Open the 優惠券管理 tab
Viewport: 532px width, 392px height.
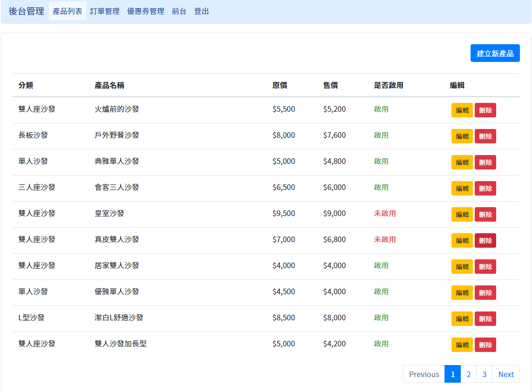(x=145, y=11)
